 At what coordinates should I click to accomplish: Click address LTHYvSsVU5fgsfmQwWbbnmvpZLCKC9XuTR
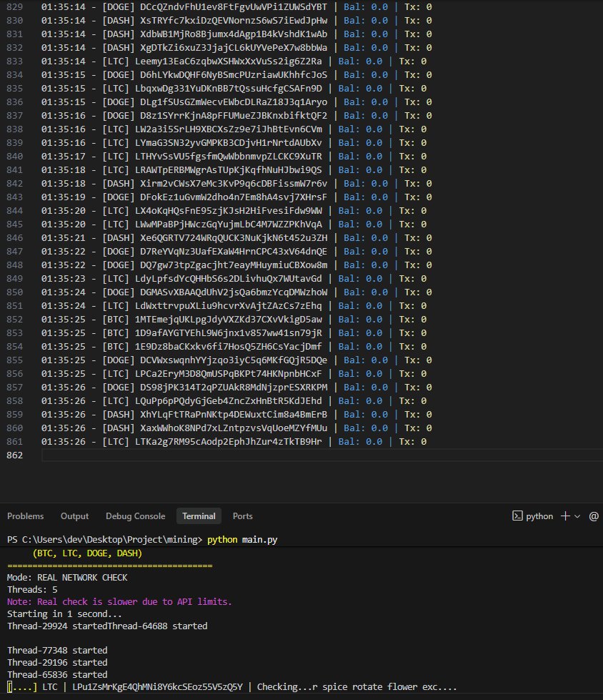pyautogui.click(x=229, y=157)
